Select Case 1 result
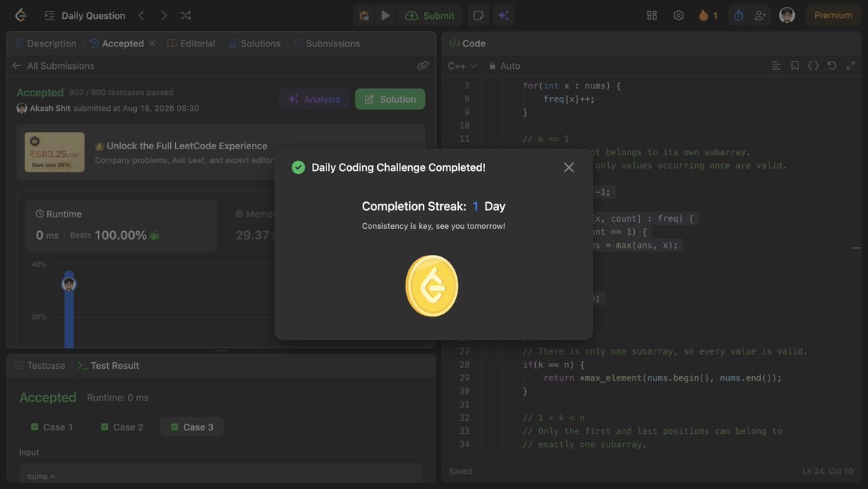Screen dimensions: 868x489 [52, 427]
